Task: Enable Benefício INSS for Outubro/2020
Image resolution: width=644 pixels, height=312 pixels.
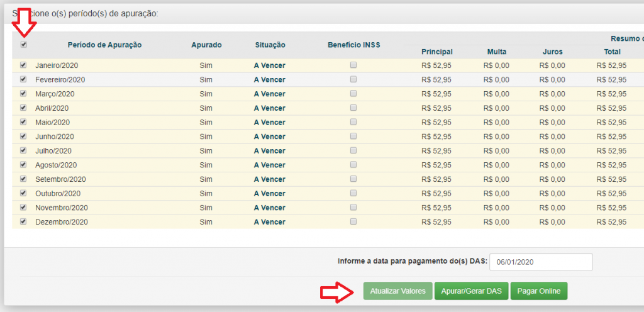Action: [x=353, y=193]
